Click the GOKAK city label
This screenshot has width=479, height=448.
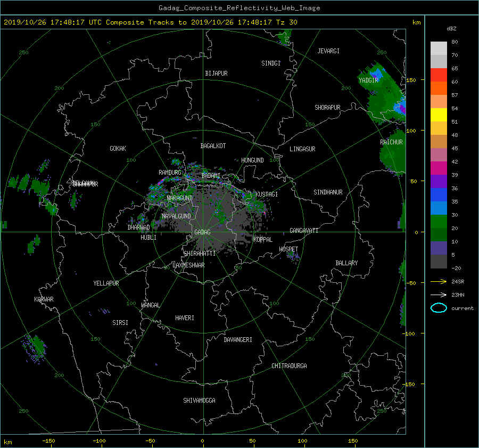pyautogui.click(x=118, y=148)
